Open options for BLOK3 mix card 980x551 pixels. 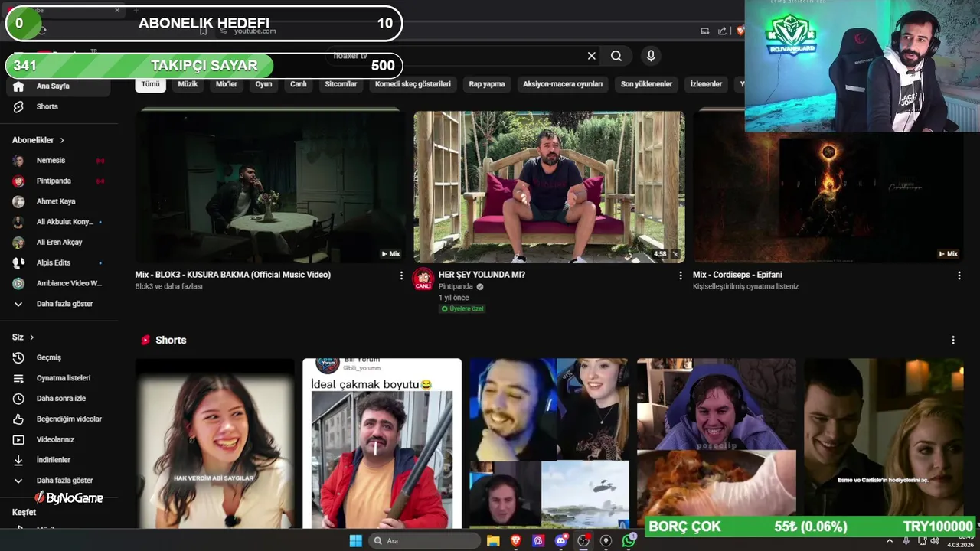click(x=401, y=275)
